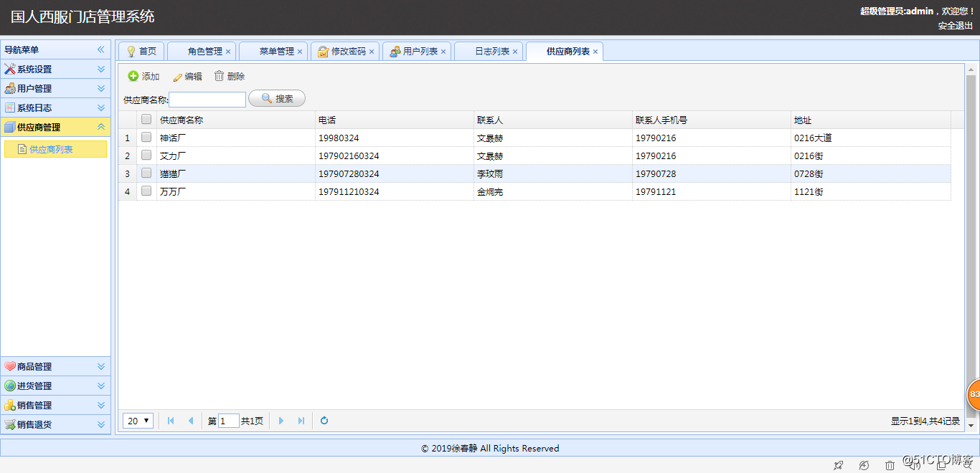Click the lightbulb icon on 首页 tab
Screen dimensions: 980x473
tap(131, 52)
